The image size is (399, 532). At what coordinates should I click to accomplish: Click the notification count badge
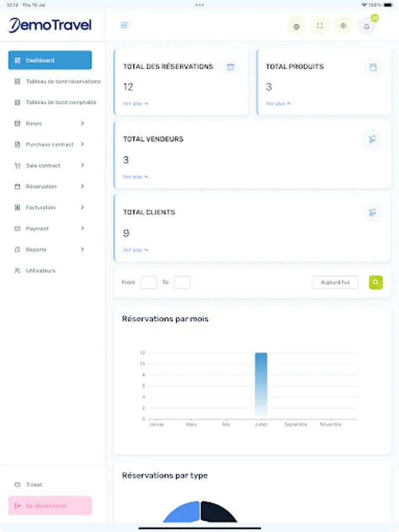point(375,18)
